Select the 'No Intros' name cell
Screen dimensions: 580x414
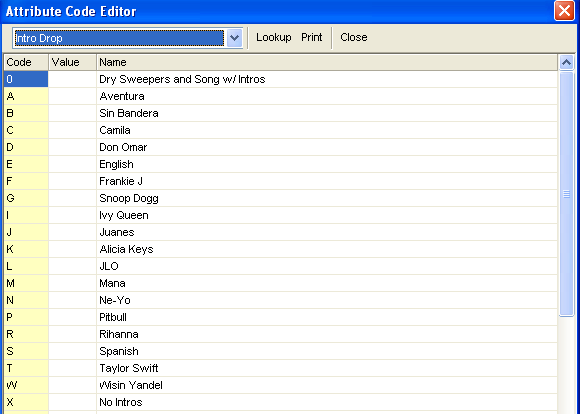click(x=327, y=403)
